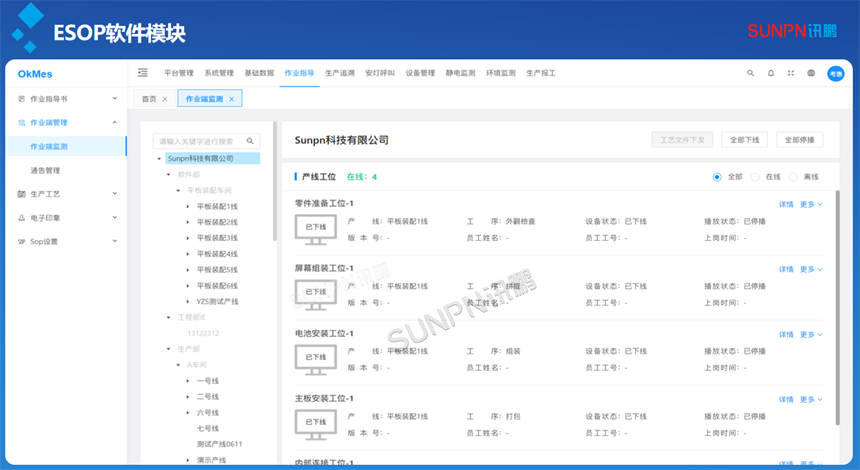Open 更多 dropdown for 主板安装工位-1
Screen dimensions: 860x470
point(811,399)
